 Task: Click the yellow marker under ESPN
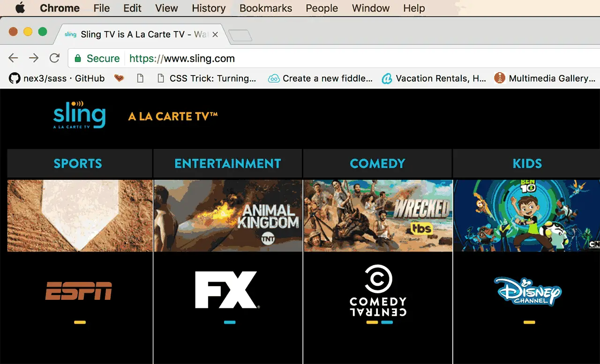pyautogui.click(x=80, y=322)
